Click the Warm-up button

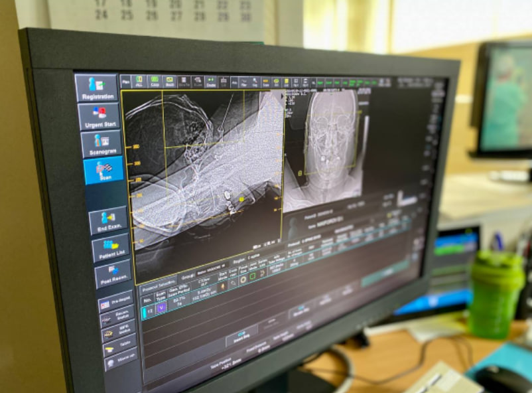tap(122, 359)
